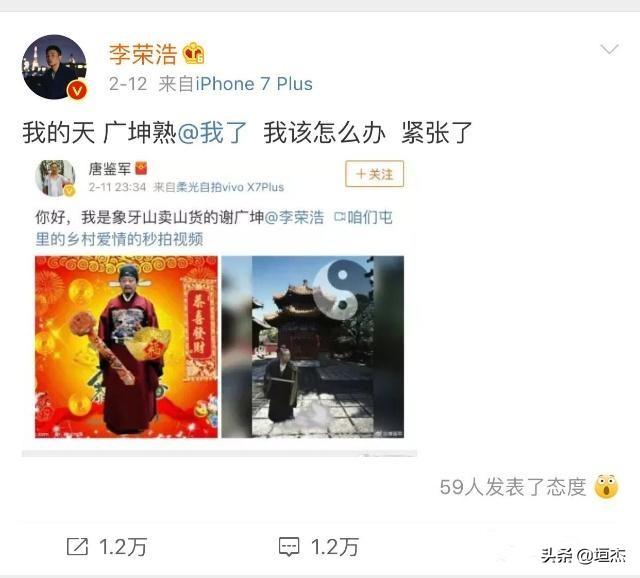Open the @我了 mention link

212,133
